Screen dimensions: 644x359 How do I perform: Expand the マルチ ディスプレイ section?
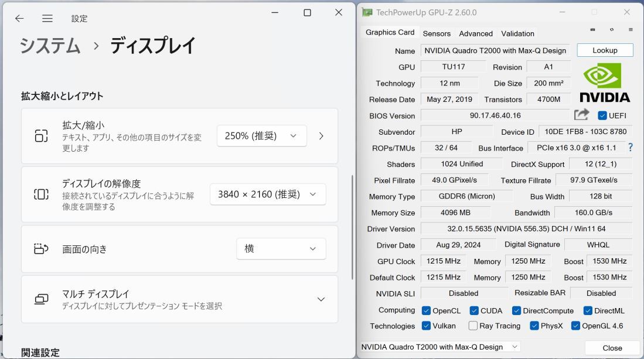[x=321, y=299]
